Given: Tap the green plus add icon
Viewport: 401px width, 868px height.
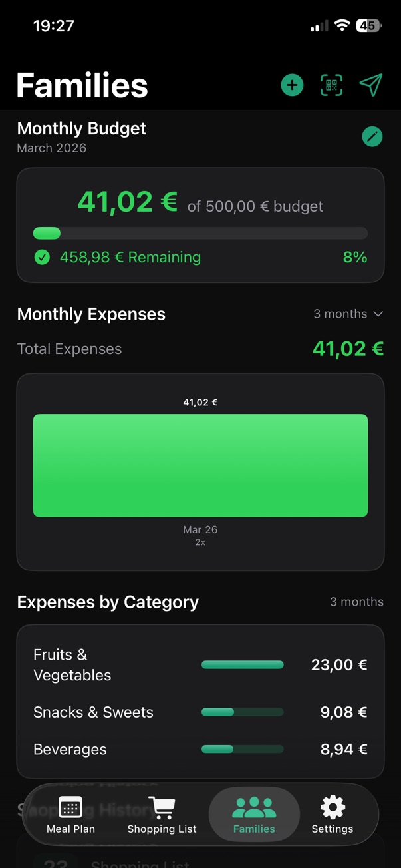Looking at the screenshot, I should pos(292,85).
